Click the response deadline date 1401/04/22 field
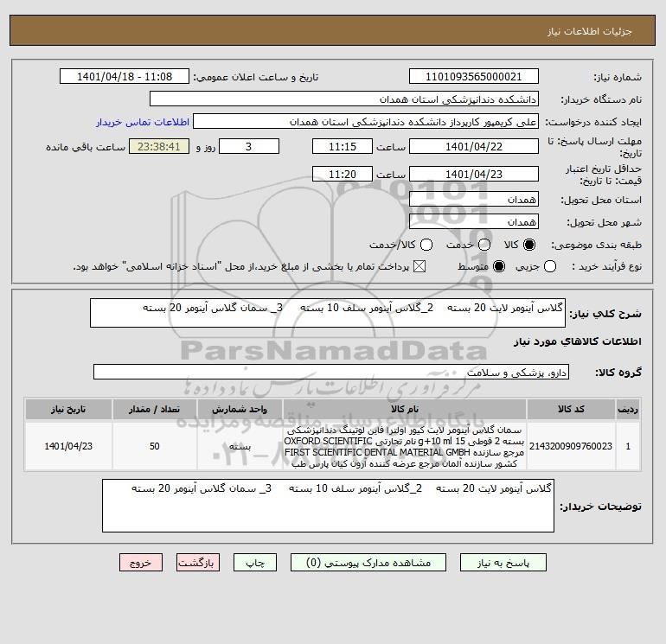Viewport: 666px width, 644px height. pos(474,146)
